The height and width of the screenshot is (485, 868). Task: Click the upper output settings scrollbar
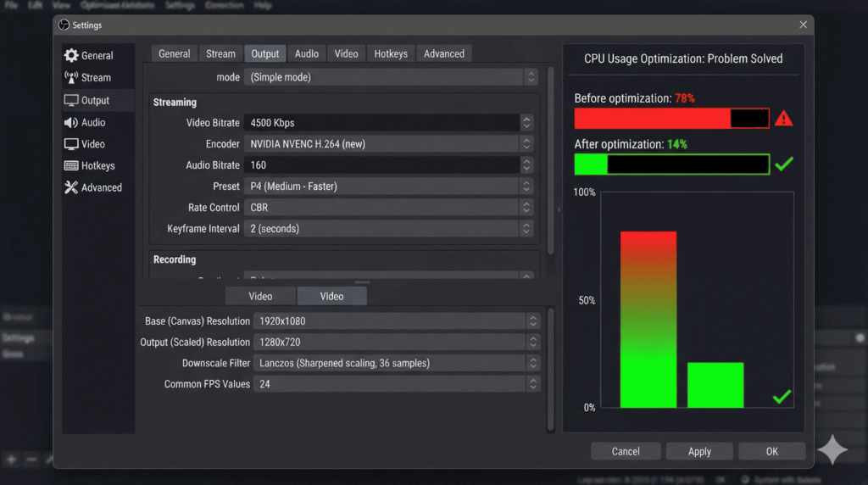coord(550,160)
